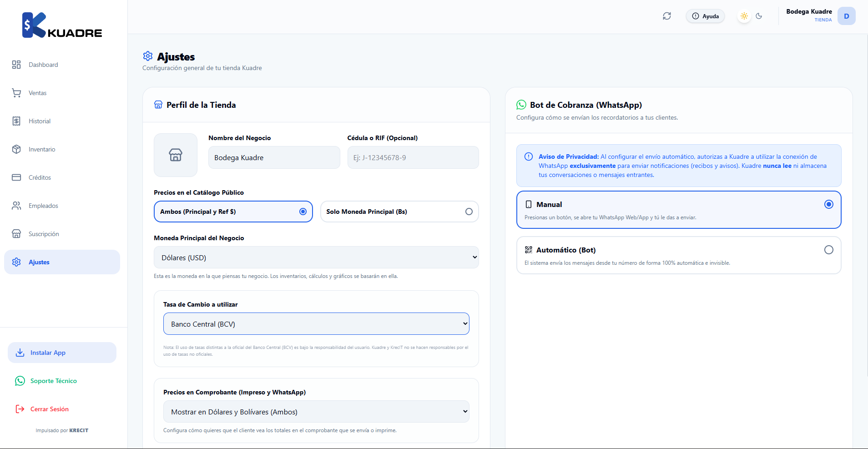Image resolution: width=868 pixels, height=449 pixels.
Task: Open the Dashboard grid icon
Action: coord(16,65)
